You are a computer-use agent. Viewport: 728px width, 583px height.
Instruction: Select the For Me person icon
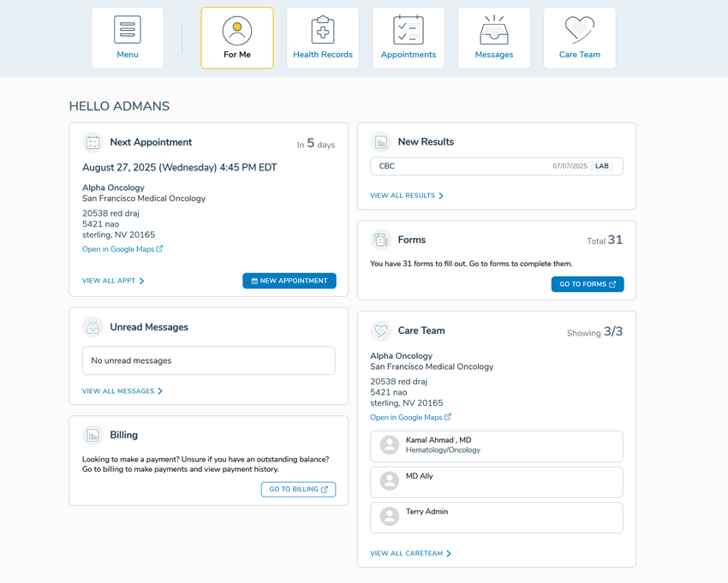click(x=237, y=31)
